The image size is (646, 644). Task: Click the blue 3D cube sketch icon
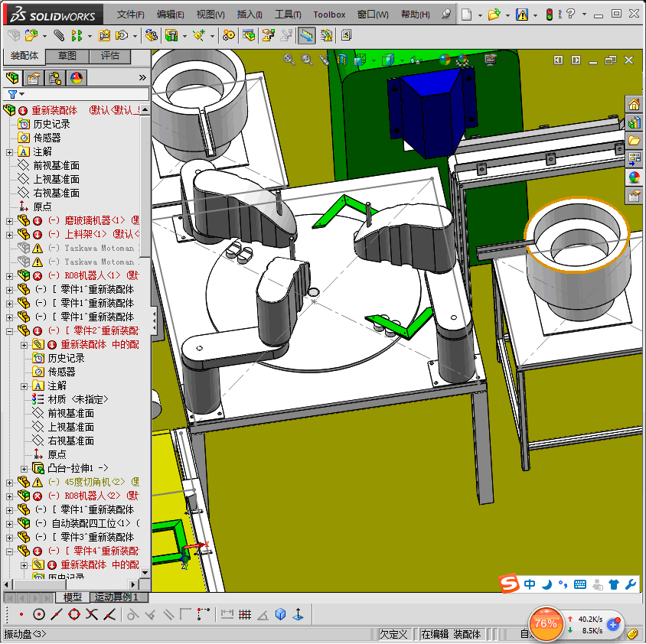[x=281, y=614]
